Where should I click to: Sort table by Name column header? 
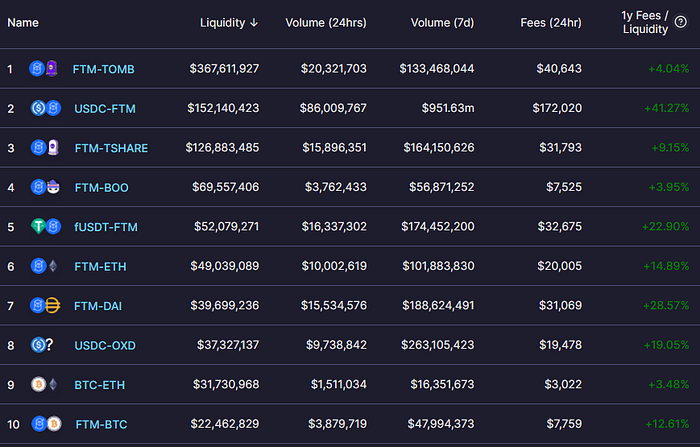click(23, 23)
